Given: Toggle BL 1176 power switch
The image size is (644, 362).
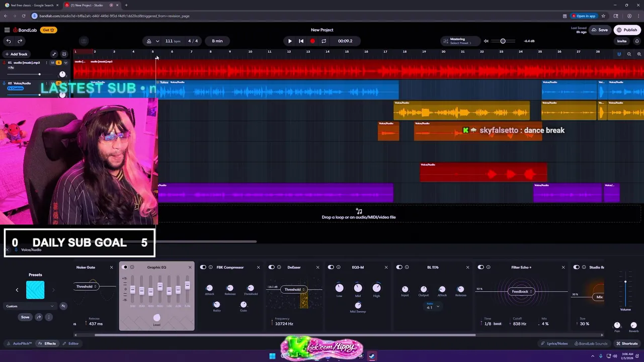Looking at the screenshot, I should click(x=399, y=267).
